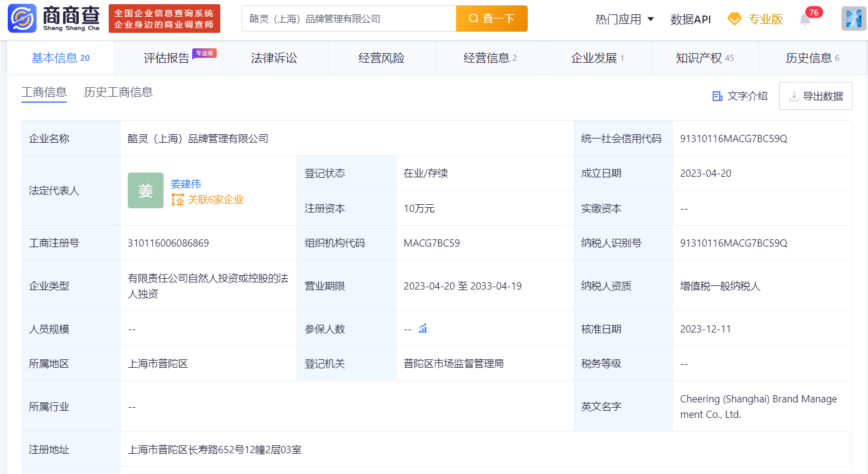
Task: Click the related-companies tree icon
Action: coord(177,200)
